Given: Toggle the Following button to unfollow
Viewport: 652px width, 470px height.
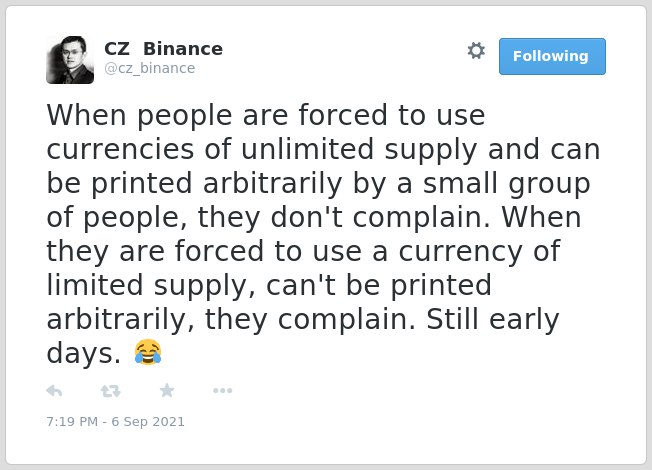Looking at the screenshot, I should point(552,57).
